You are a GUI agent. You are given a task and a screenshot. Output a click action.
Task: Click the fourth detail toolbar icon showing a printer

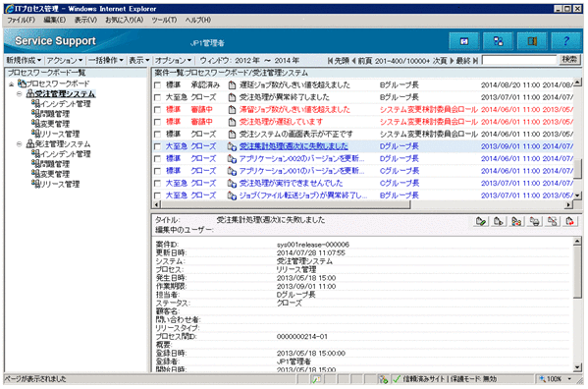(x=535, y=222)
